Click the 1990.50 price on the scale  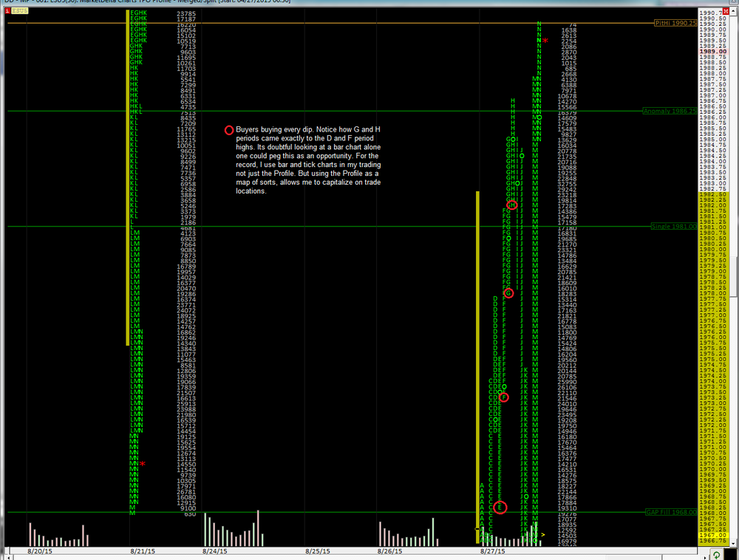[x=712, y=18]
